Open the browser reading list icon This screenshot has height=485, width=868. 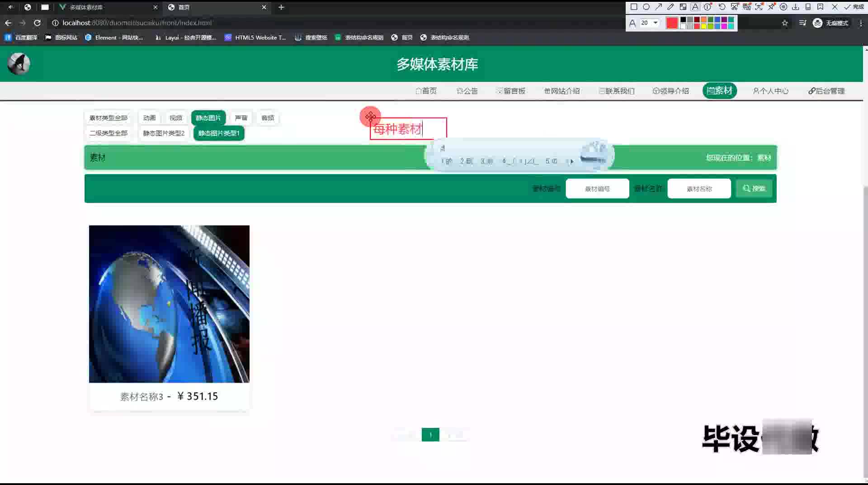(x=802, y=23)
